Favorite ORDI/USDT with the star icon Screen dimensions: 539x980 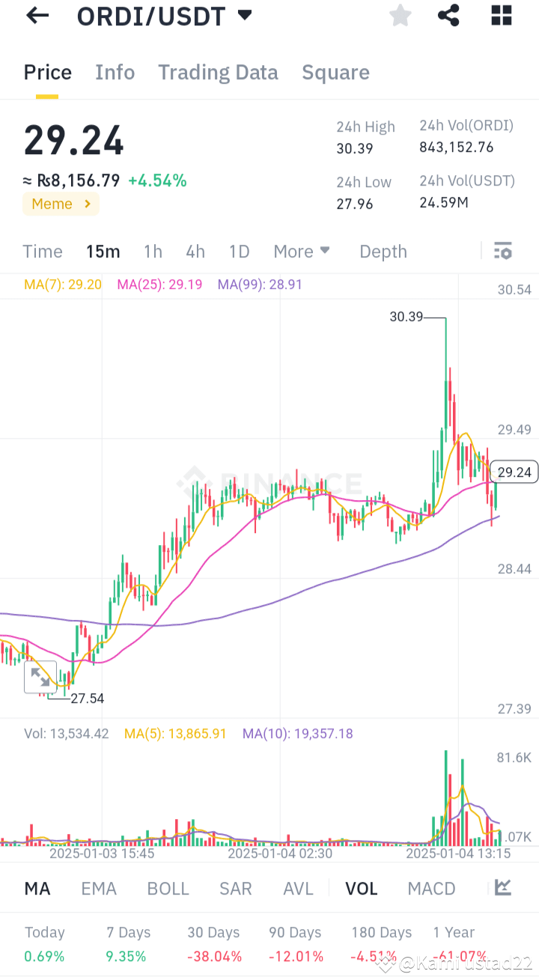400,16
